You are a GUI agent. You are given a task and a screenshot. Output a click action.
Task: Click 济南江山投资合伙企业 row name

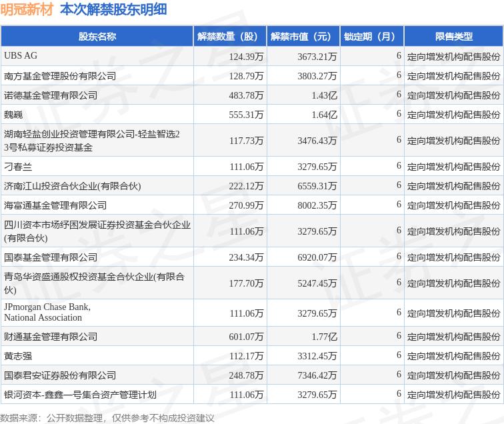coord(72,186)
